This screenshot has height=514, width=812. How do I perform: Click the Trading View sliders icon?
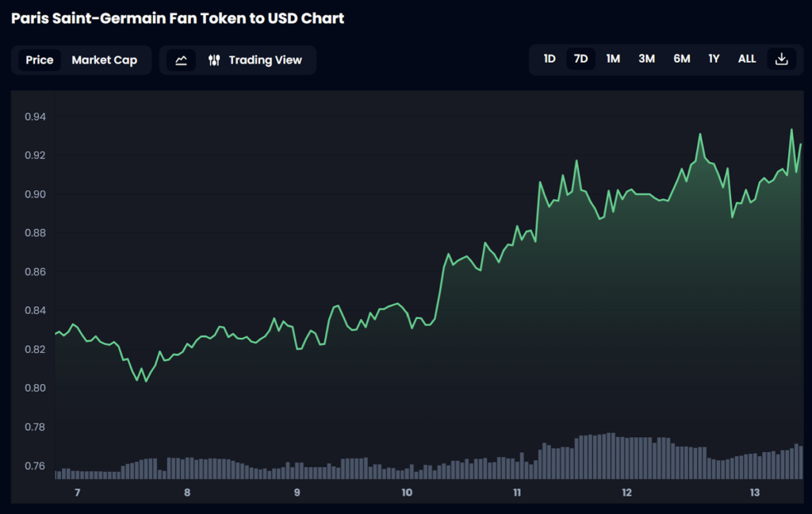click(214, 60)
